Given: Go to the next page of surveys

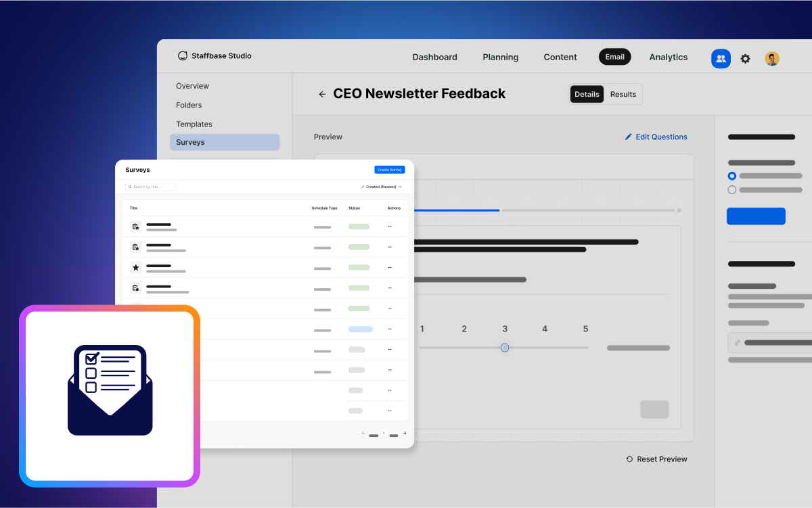Looking at the screenshot, I should (405, 433).
